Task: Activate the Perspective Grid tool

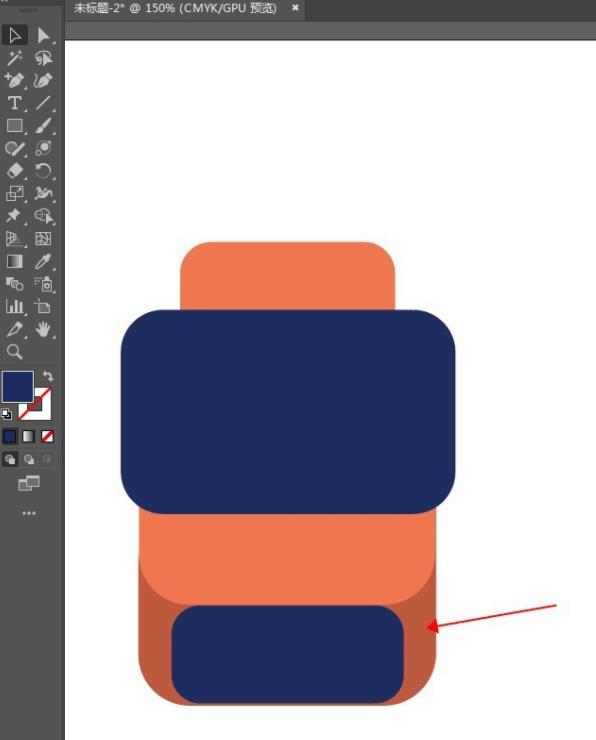Action: 14,238
